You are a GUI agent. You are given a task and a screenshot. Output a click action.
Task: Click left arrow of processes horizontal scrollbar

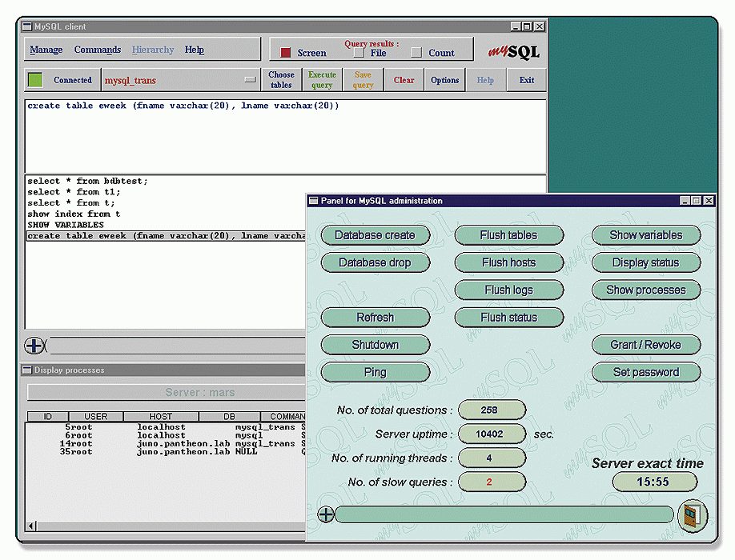click(x=32, y=526)
